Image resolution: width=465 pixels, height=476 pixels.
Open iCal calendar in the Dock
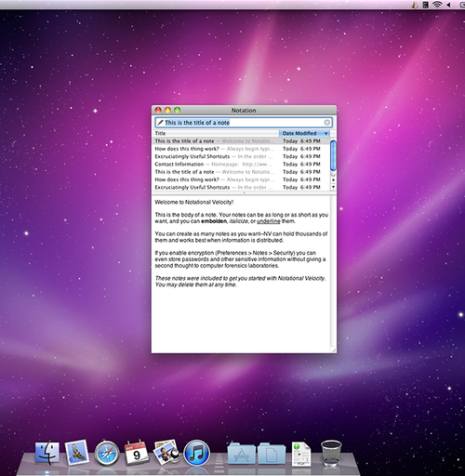pos(137,453)
